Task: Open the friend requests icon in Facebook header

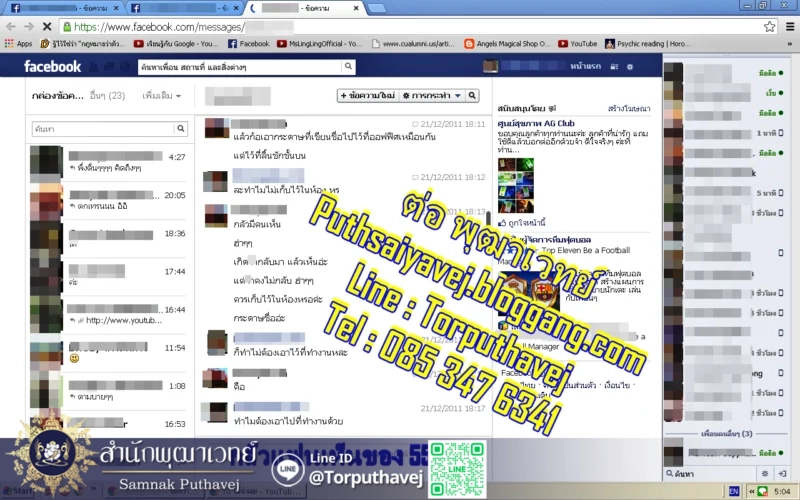Action: tap(94, 67)
